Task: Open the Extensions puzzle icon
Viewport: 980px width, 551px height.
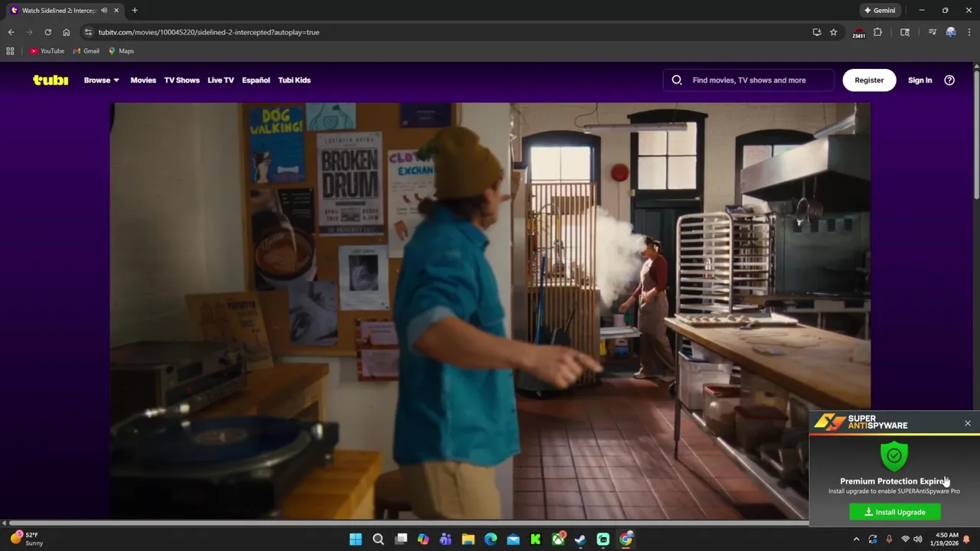Action: 878,32
